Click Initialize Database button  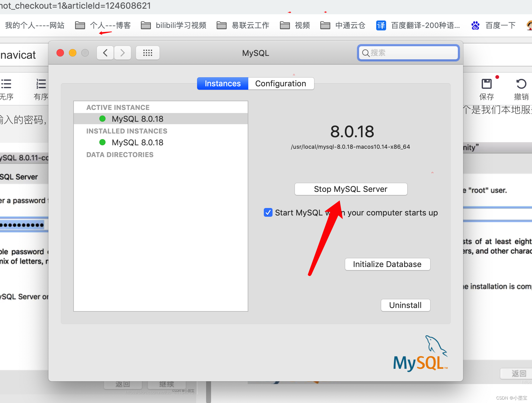click(x=387, y=264)
